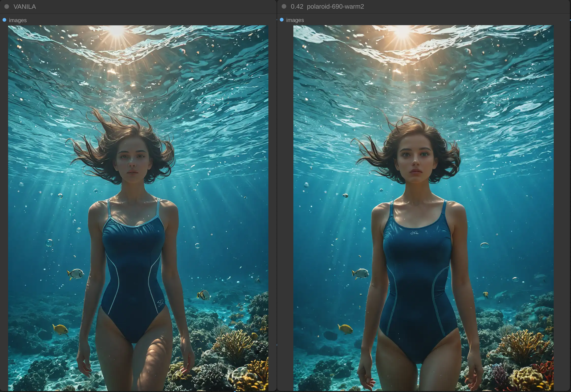Click the images label on polaroid-690-warm2 node
Screen dimensions: 571x392
(295, 20)
